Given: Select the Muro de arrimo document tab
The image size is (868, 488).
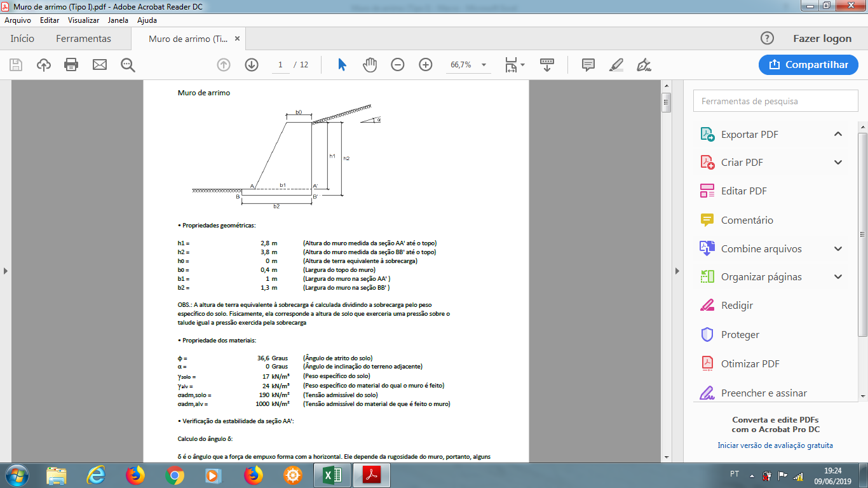Looking at the screenshot, I should click(x=188, y=39).
